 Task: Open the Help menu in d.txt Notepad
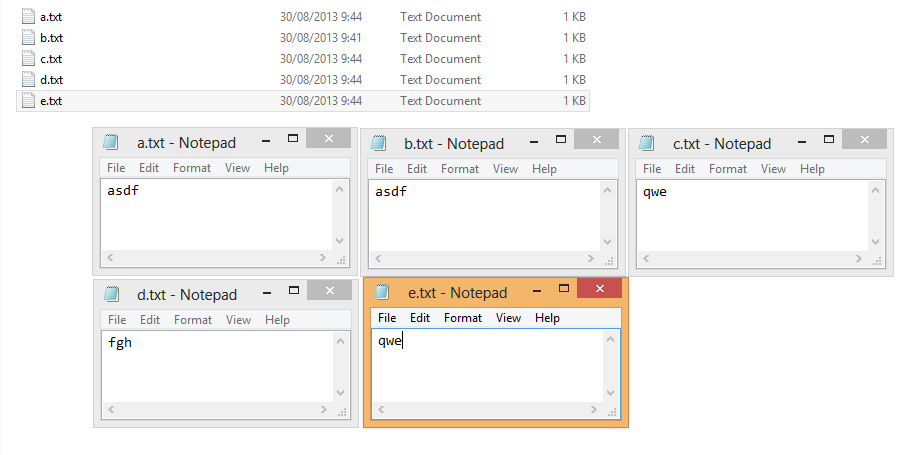tap(277, 320)
